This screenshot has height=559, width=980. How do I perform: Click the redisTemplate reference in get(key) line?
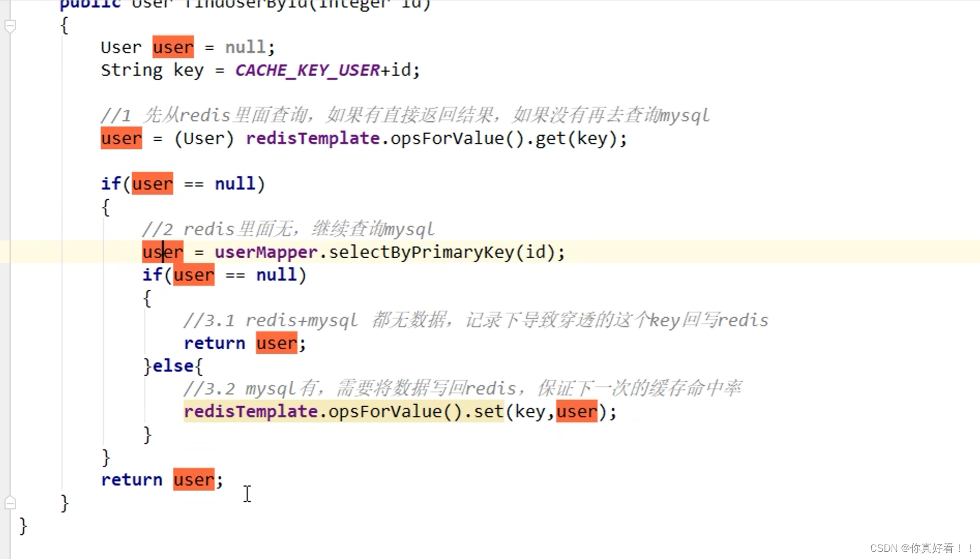[312, 139]
